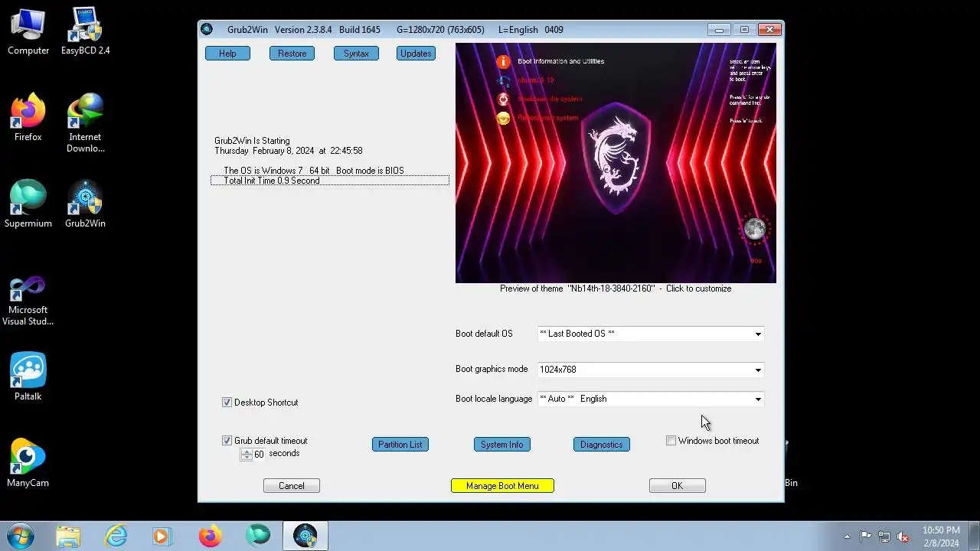Click the muted volume tray icon
980x551 pixels.
coord(903,536)
